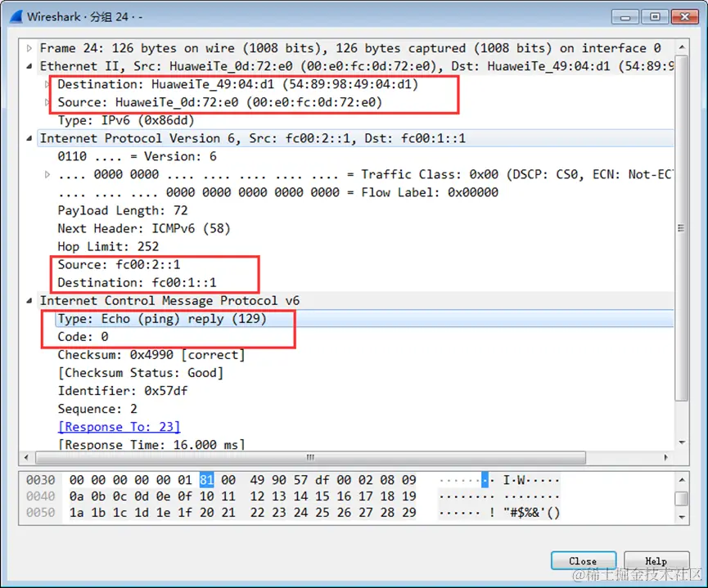The image size is (708, 588).
Task: Click the horizontal scrollbar thumb
Action: (x=311, y=458)
